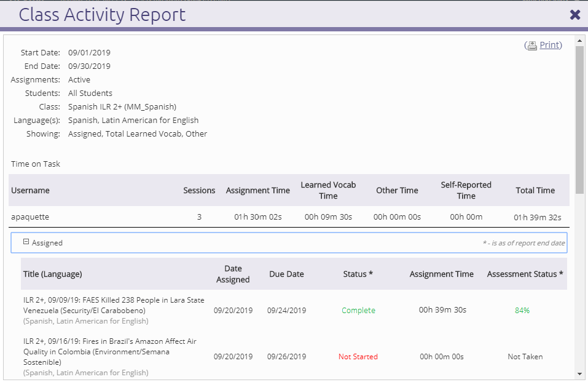Click the green Complete status
Image resolution: width=588 pixels, height=382 pixels.
[x=358, y=311]
